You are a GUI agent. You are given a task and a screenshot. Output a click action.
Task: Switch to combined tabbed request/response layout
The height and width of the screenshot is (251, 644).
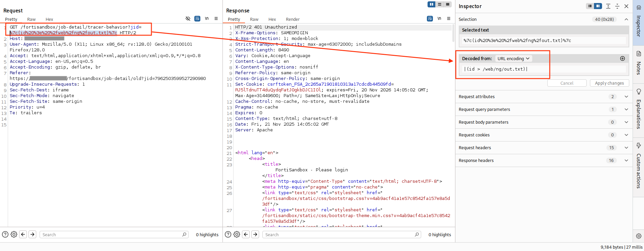pyautogui.click(x=448, y=4)
